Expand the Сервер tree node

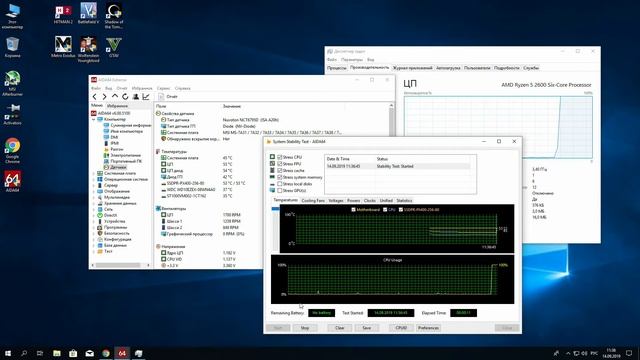pyautogui.click(x=93, y=185)
